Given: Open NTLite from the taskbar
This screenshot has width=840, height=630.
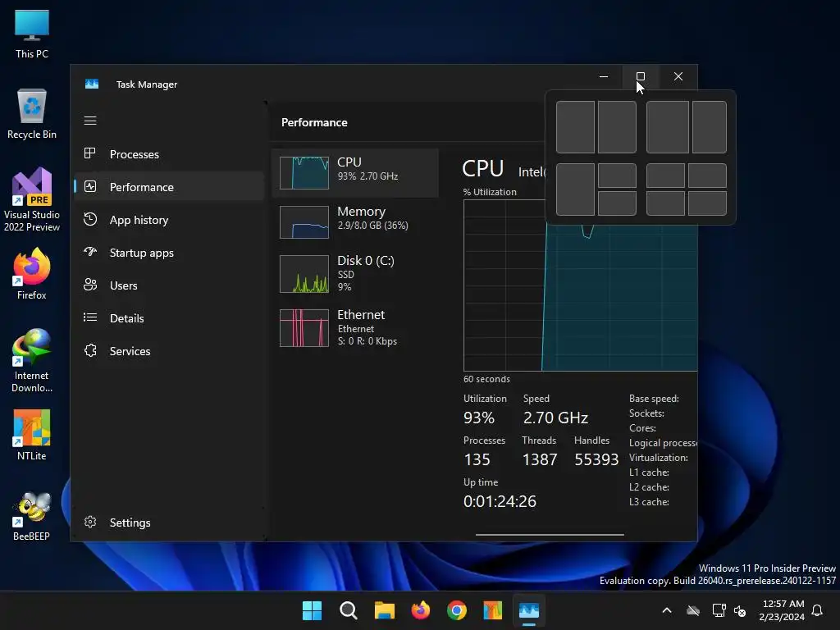Looking at the screenshot, I should click(493, 610).
